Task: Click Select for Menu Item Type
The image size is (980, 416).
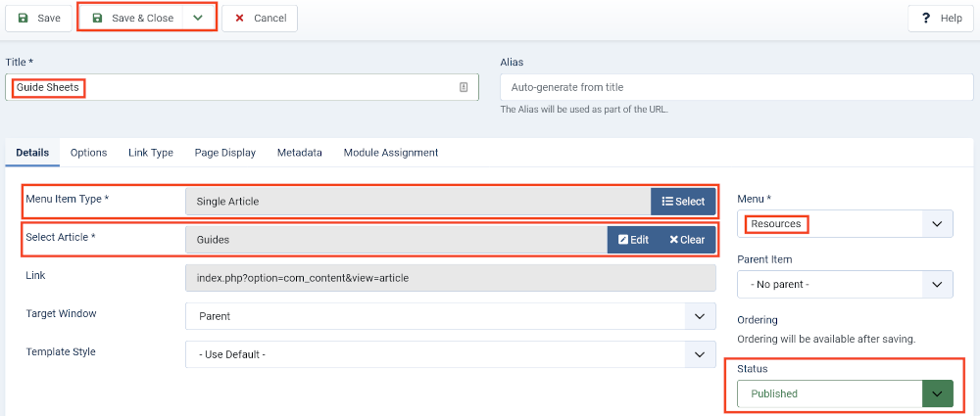Action: (683, 202)
